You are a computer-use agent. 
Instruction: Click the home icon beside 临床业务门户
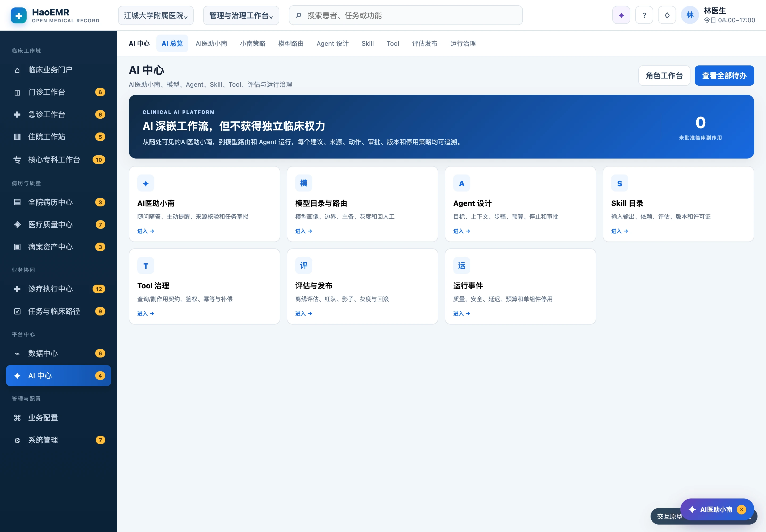pos(17,70)
